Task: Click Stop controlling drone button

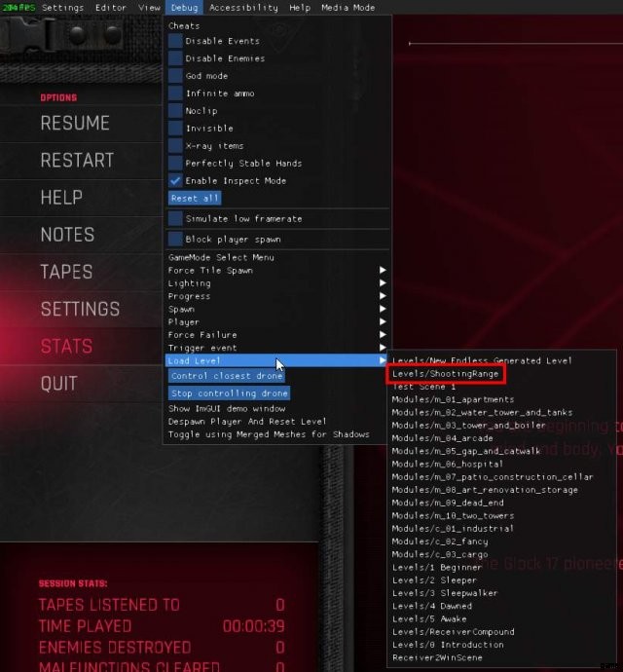Action: coord(229,393)
